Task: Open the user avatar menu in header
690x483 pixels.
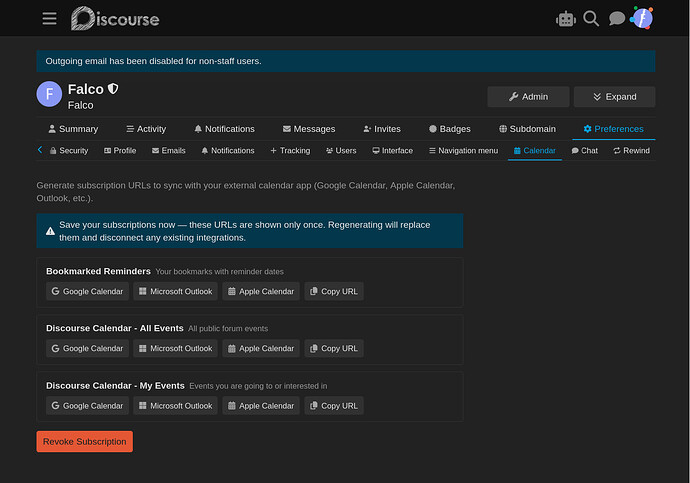Action: pyautogui.click(x=642, y=18)
